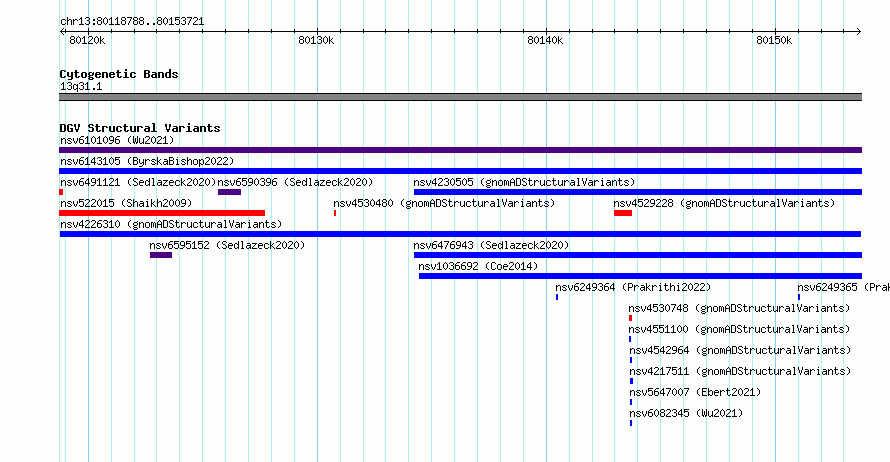Click nsv6249364 (Prakrithi2022) label
The height and width of the screenshot is (462, 890).
coord(633,287)
